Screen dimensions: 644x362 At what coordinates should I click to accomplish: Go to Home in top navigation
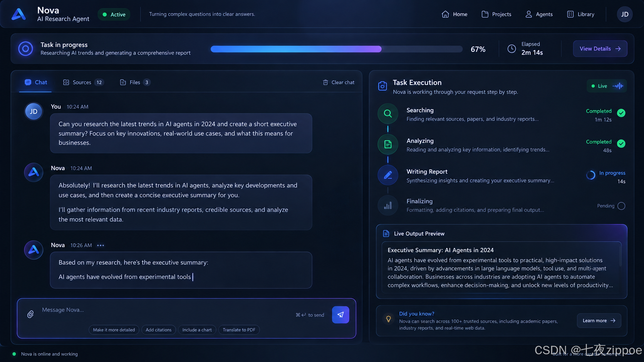(454, 14)
